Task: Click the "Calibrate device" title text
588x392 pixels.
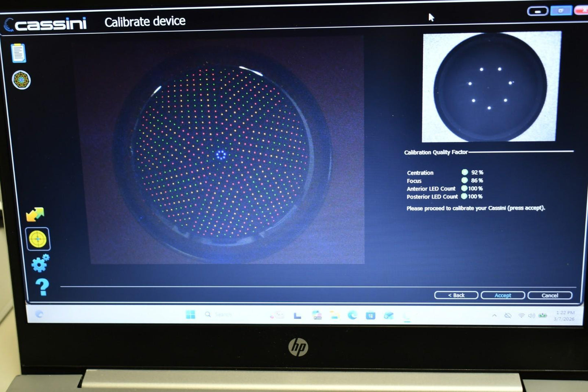Action: [145, 22]
